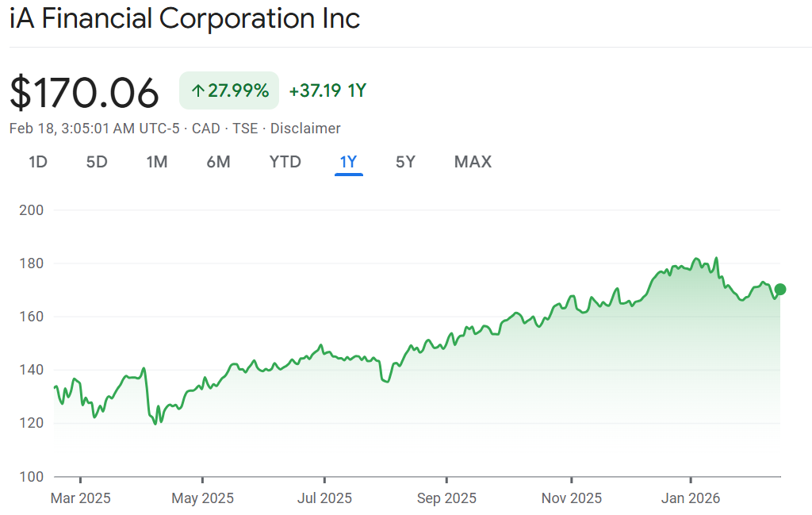This screenshot has height=515, width=812.
Task: Open the 6M time range
Action: tap(218, 162)
